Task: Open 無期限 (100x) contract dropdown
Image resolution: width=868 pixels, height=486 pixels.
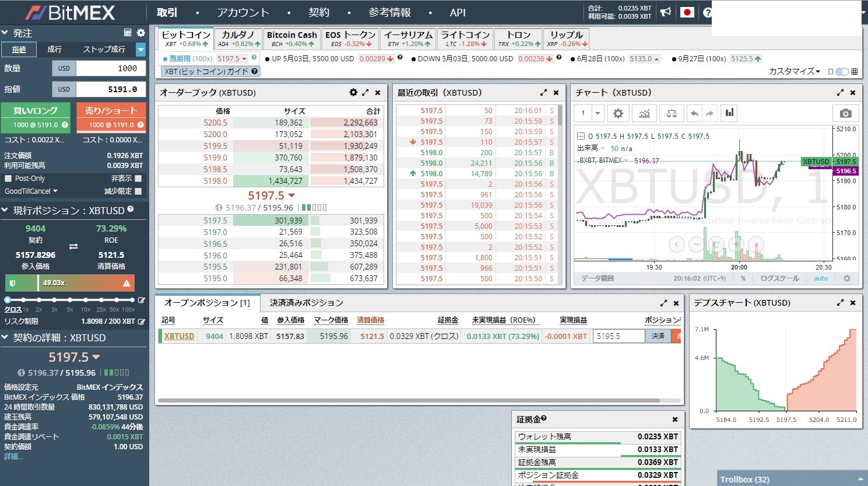Action: pos(232,58)
